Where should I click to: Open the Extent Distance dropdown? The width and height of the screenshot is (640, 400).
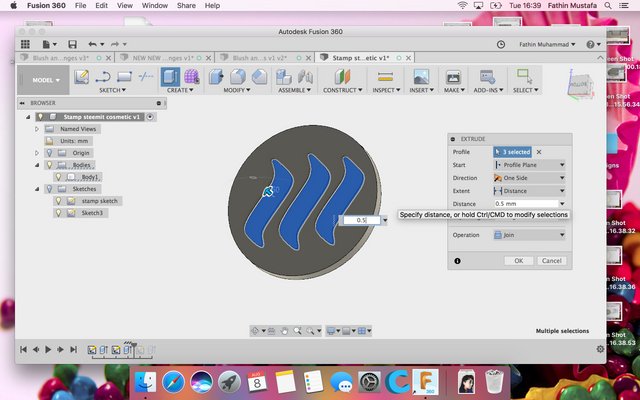[x=529, y=191]
